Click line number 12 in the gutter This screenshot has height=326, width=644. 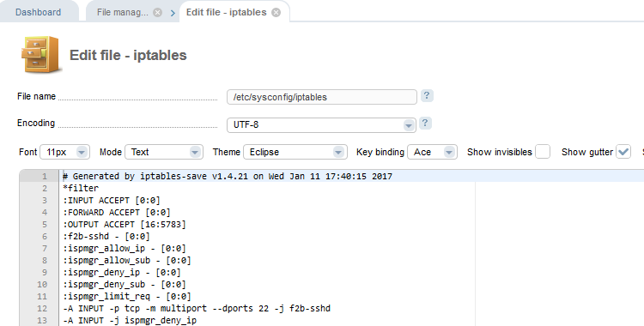[x=42, y=308]
